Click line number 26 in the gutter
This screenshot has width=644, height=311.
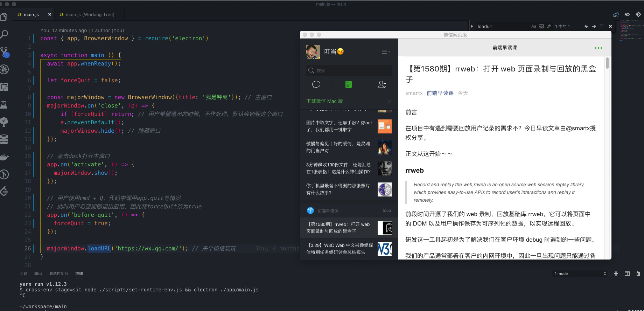click(x=28, y=248)
